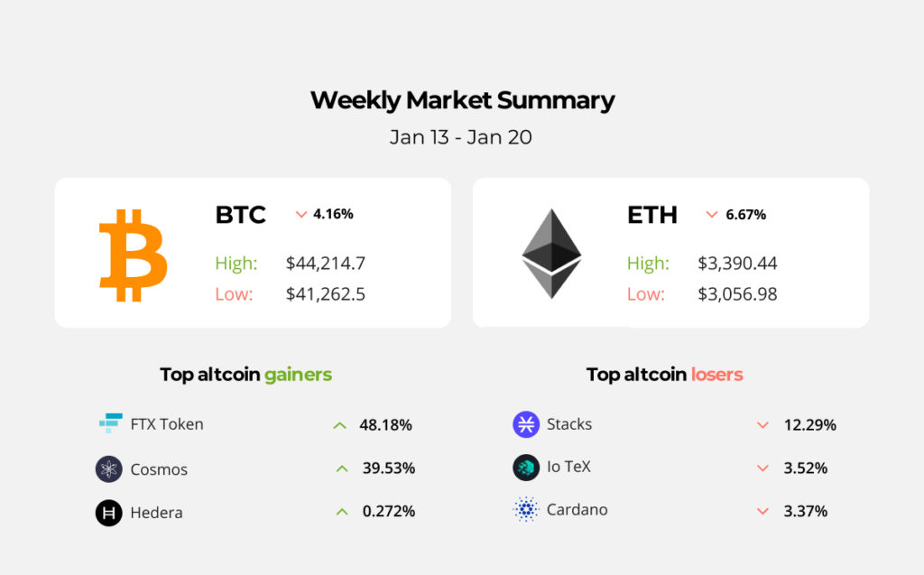Click the BTC high price $44,214.7
Screen dimensions: 924x575
coord(326,264)
